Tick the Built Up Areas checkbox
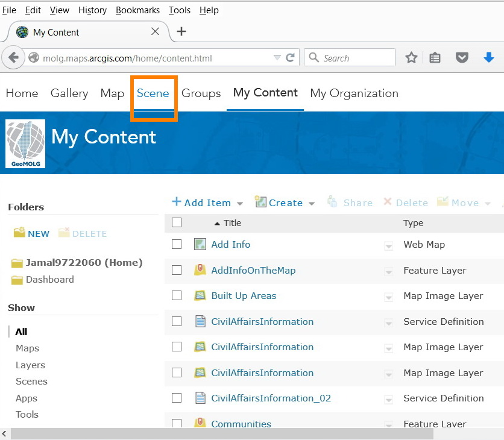The width and height of the screenshot is (504, 440). [177, 295]
